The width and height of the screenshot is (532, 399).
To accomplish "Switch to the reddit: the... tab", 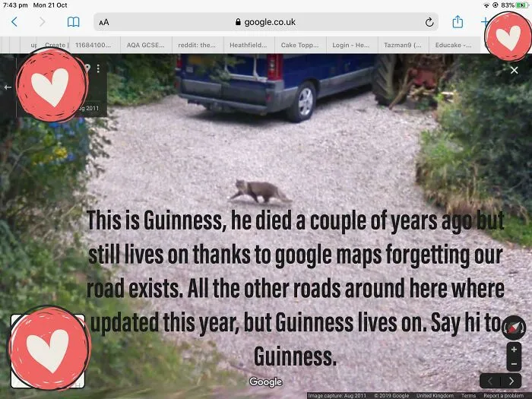I will click(198, 45).
